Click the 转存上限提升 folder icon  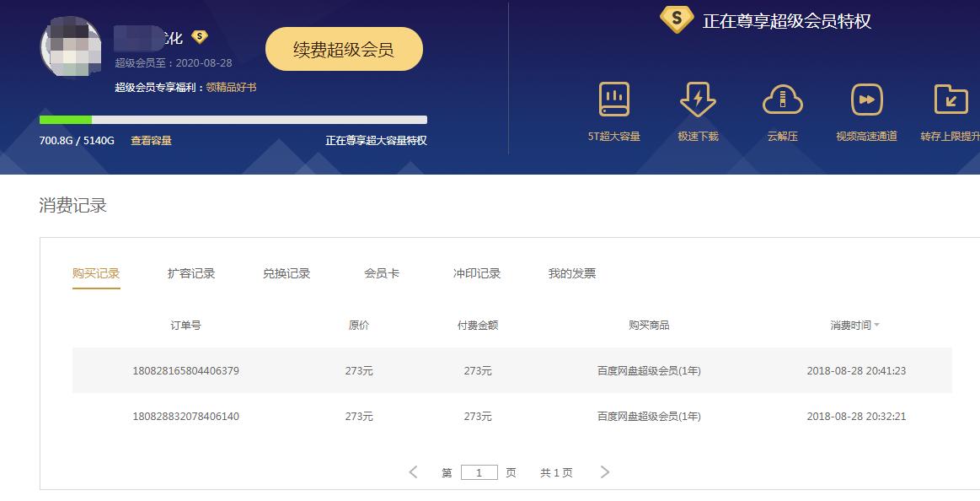(x=951, y=100)
